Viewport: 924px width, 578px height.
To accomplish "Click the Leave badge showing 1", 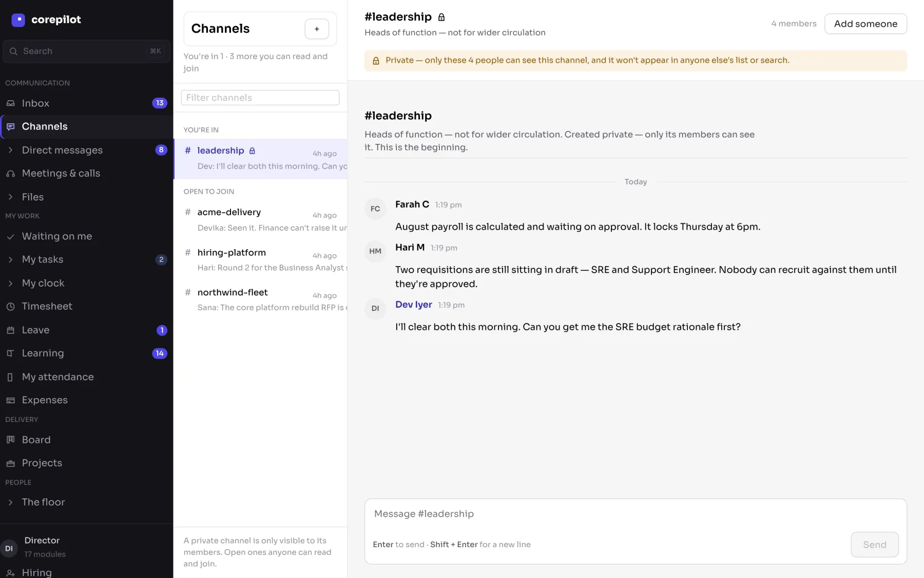I will [x=162, y=330].
